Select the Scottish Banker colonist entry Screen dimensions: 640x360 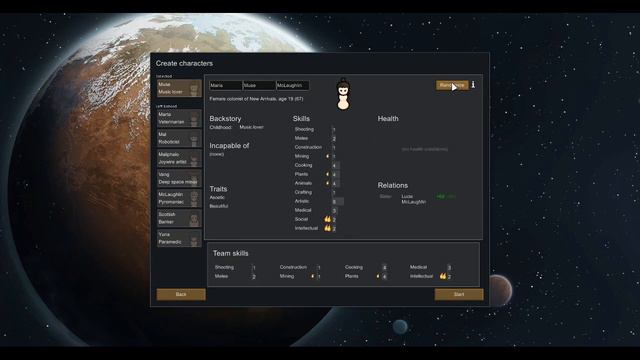[180, 218]
